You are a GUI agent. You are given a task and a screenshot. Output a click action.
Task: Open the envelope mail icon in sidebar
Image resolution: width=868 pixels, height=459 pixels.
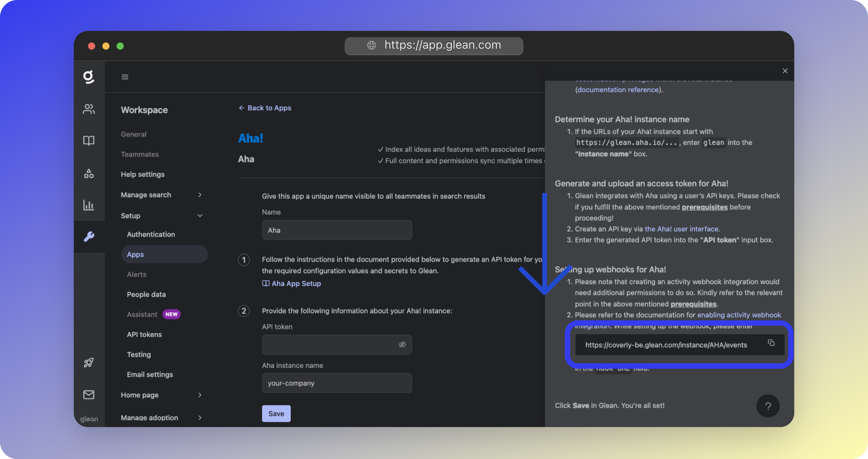tap(89, 394)
